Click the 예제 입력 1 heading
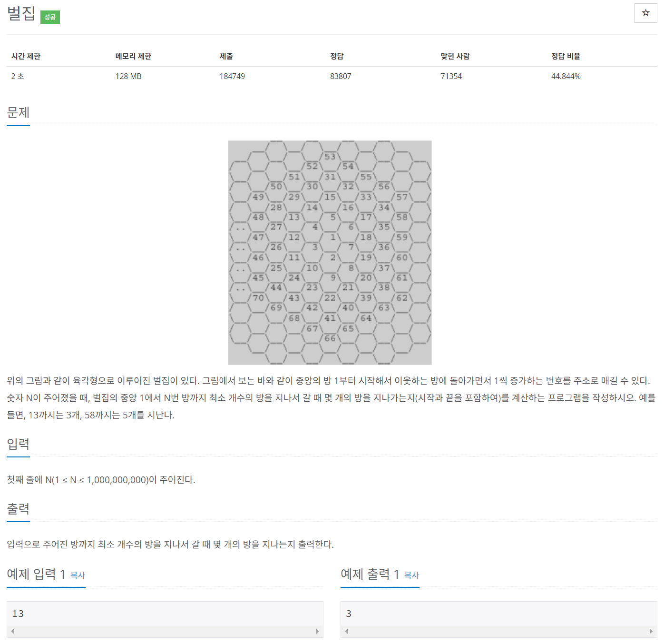 click(x=36, y=574)
